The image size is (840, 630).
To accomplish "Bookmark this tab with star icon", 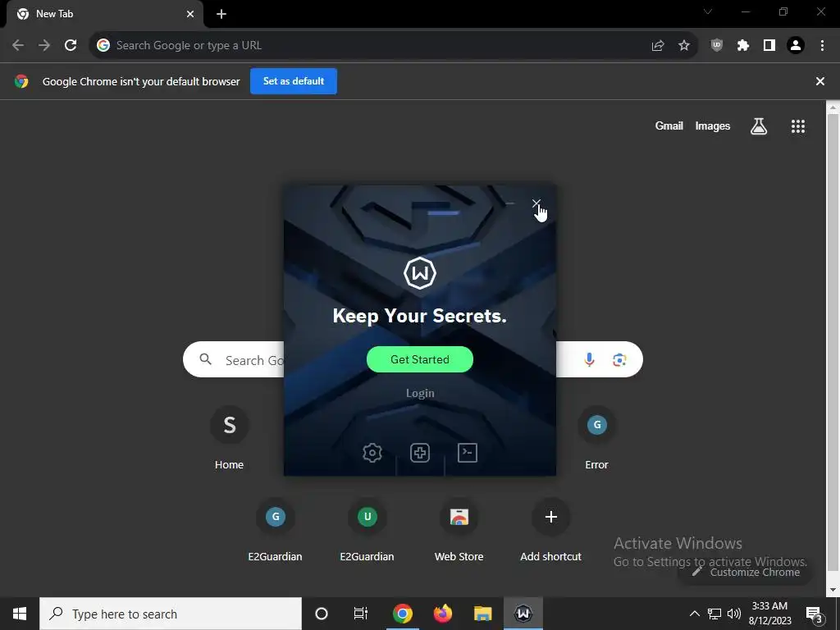I will 684,46.
